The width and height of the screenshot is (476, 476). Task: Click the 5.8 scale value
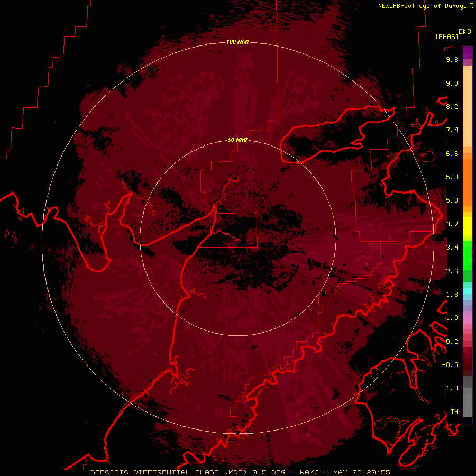click(452, 177)
